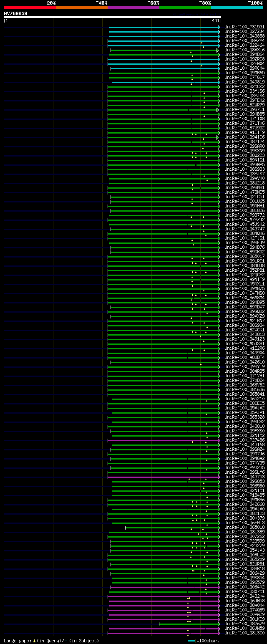Image resolution: width=267 pixels, height=644 pixels.
Task: Open hit UniRef100_Q43858
Action: pos(244,36)
